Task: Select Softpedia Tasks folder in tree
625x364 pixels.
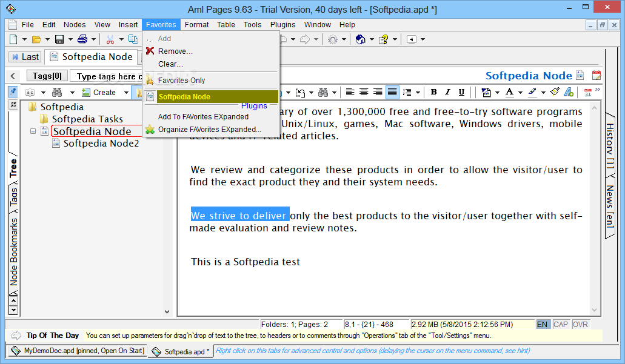Action: 87,119
